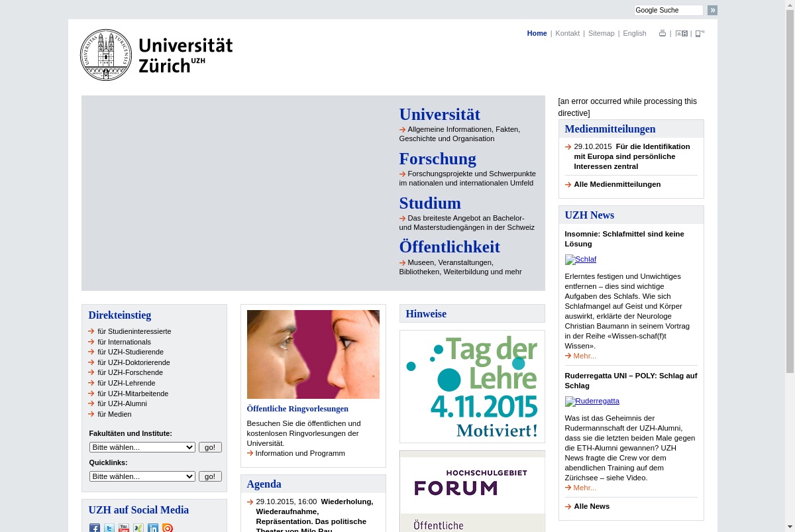
Task: Open für UZH-Forschende link
Action: coord(131,372)
